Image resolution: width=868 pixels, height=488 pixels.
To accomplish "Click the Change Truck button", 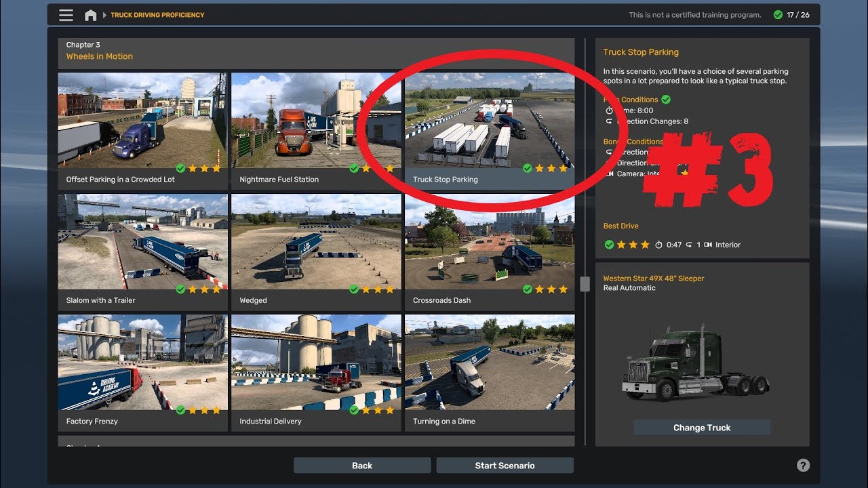I will pyautogui.click(x=702, y=428).
